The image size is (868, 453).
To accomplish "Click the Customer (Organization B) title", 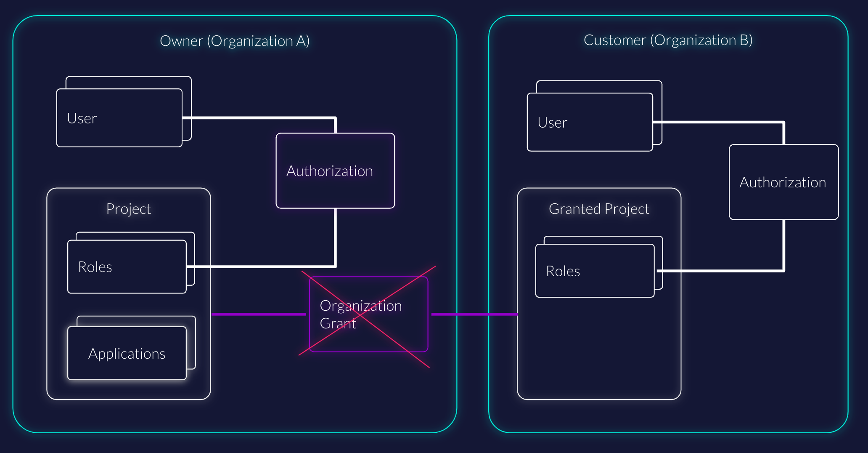I will 668,40.
